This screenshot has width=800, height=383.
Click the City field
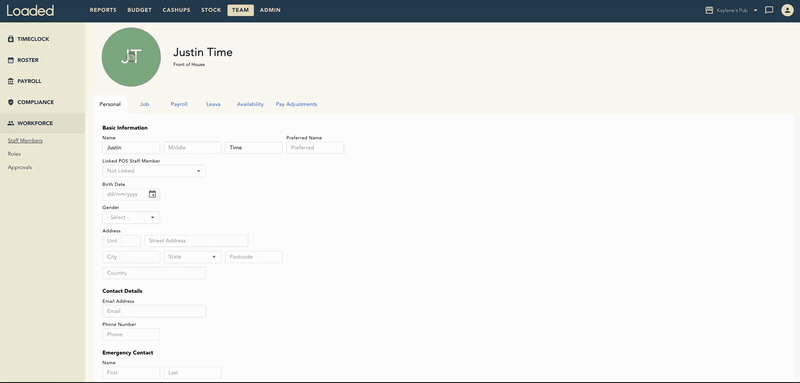pyautogui.click(x=131, y=257)
